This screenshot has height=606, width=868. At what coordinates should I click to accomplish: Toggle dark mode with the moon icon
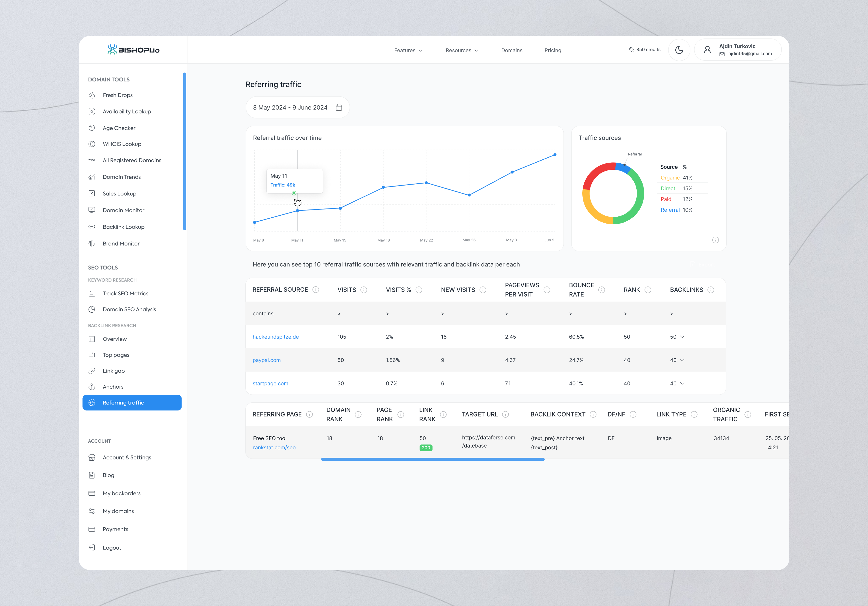[x=679, y=50]
